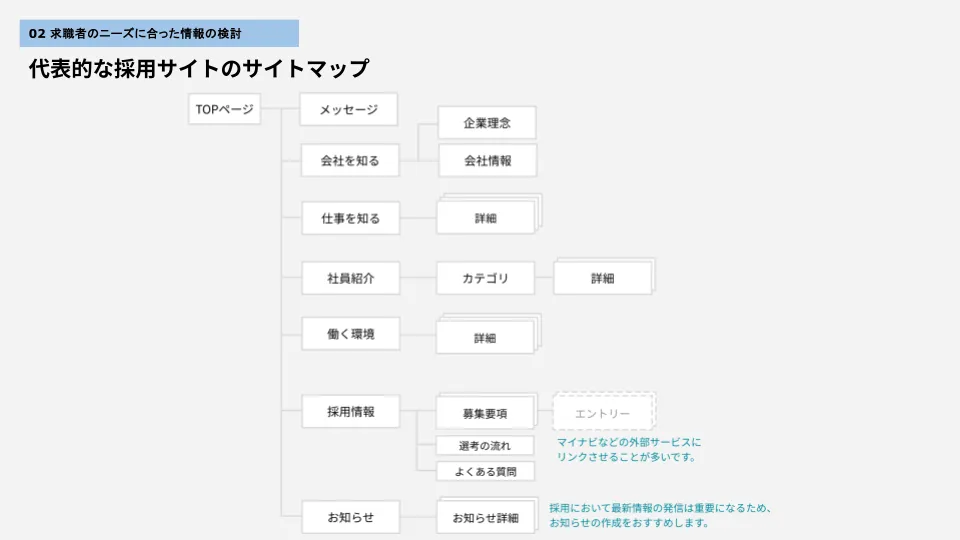Click the blue section header 02 求職者のニーズ
960x540 pixels.
(x=159, y=33)
